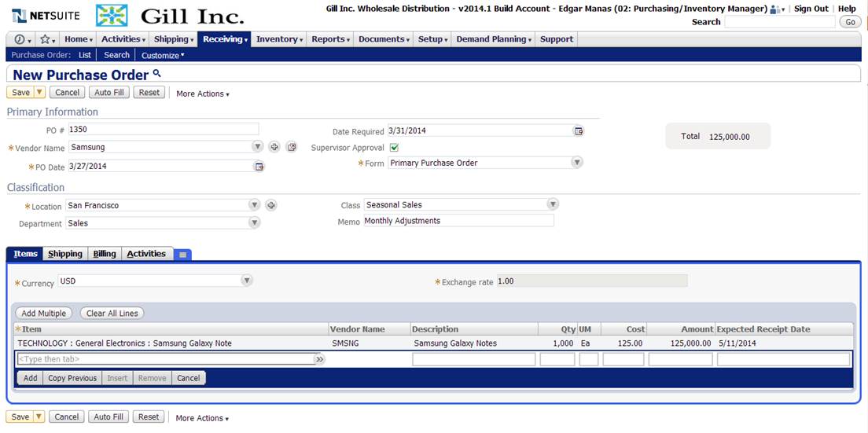Click the Go search button
Viewport: 868px width, 433px height.
click(x=850, y=22)
